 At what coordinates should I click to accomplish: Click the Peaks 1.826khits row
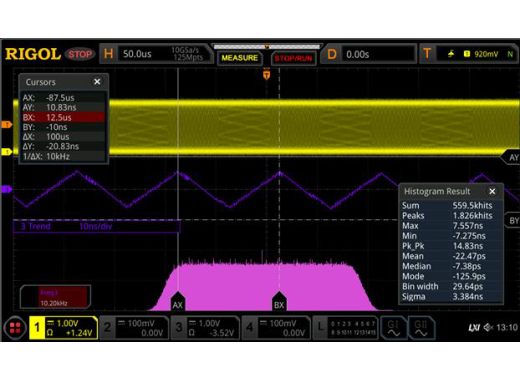coord(451,215)
